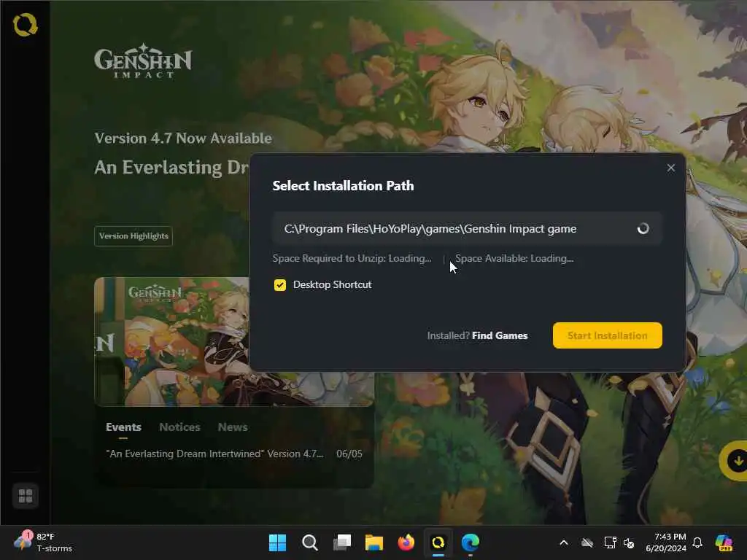The width and height of the screenshot is (747, 560).
Task: Open Task View in taskbar
Action: [x=341, y=542]
